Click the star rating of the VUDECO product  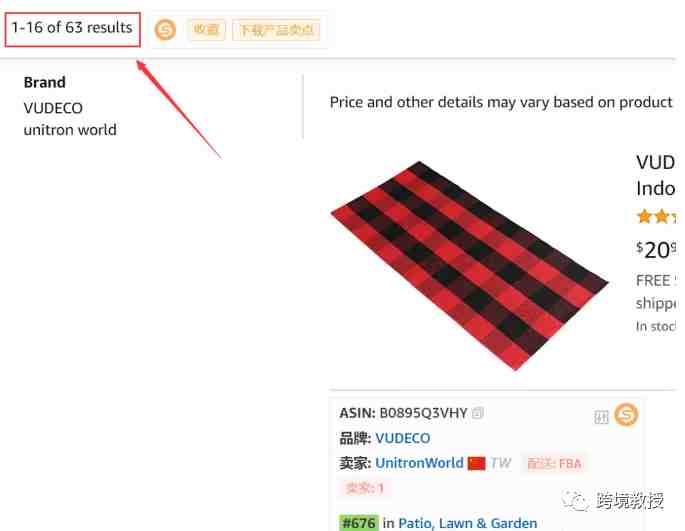[x=657, y=216]
